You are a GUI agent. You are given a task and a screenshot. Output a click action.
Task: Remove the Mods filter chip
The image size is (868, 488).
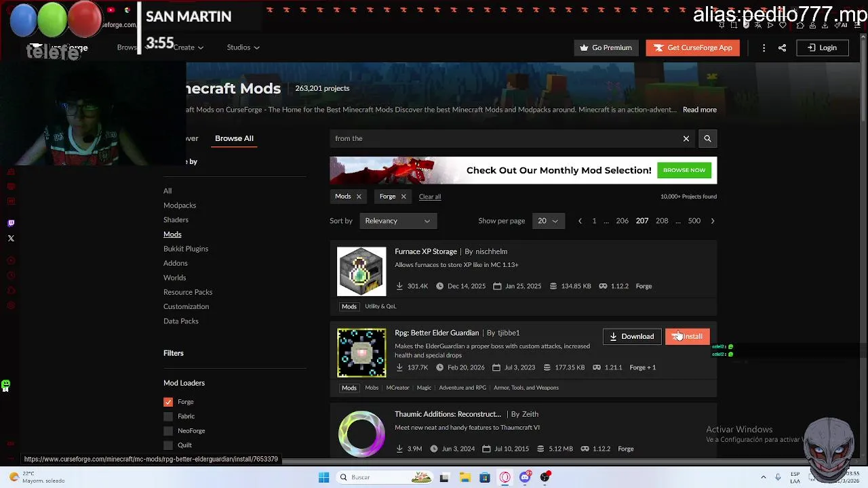(x=359, y=197)
